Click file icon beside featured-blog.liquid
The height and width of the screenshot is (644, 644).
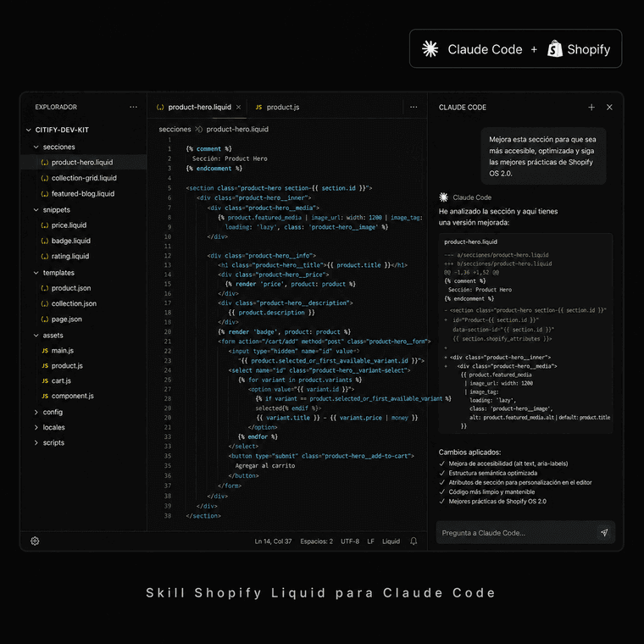coord(45,194)
